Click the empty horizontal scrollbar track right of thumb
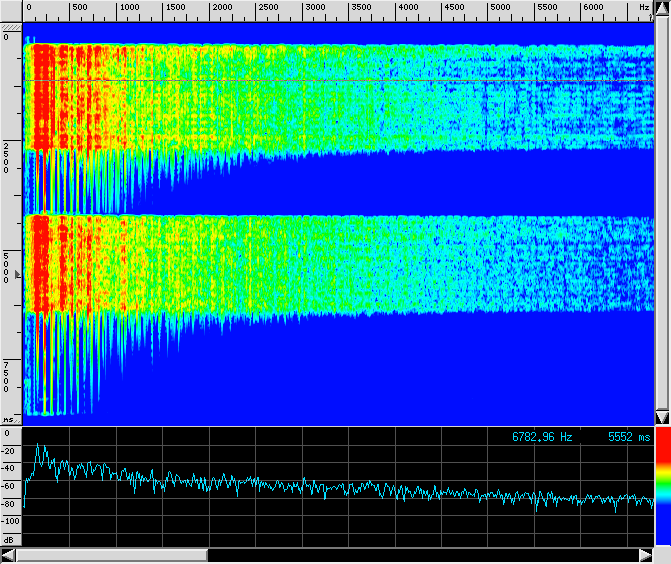The image size is (671, 564). 420,555
